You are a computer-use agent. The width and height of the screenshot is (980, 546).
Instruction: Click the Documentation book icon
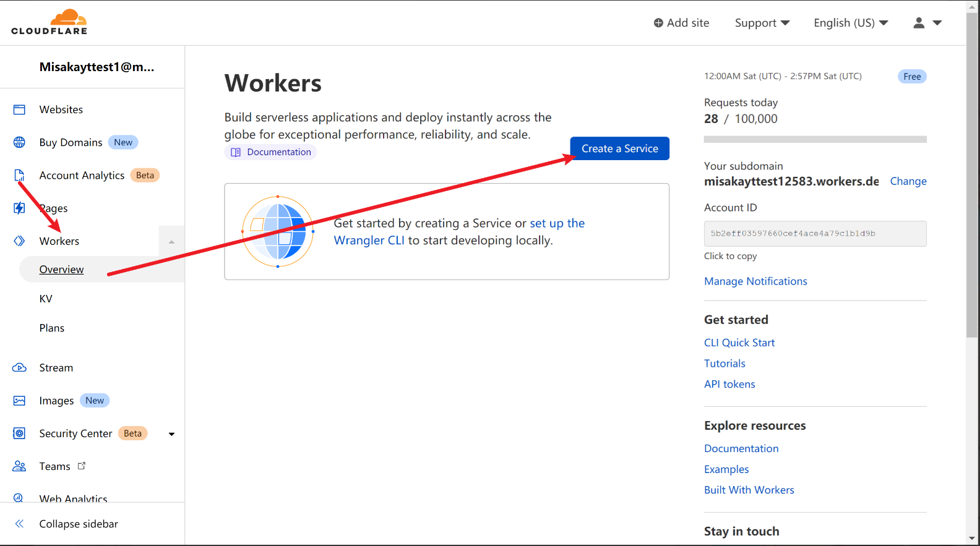(236, 152)
